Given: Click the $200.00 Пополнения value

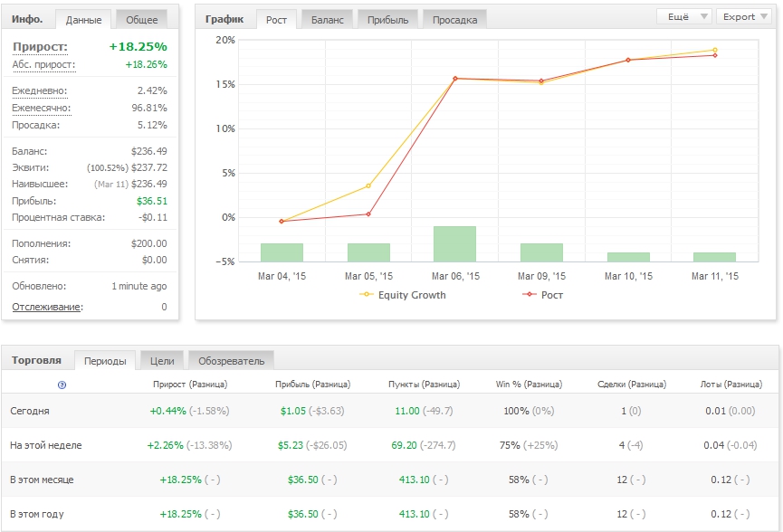Looking at the screenshot, I should (148, 243).
